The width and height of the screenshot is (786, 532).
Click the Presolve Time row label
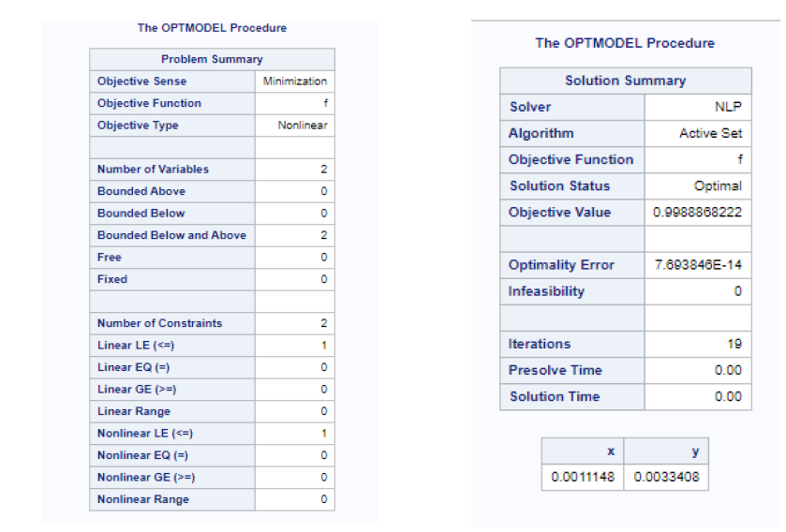(x=572, y=370)
